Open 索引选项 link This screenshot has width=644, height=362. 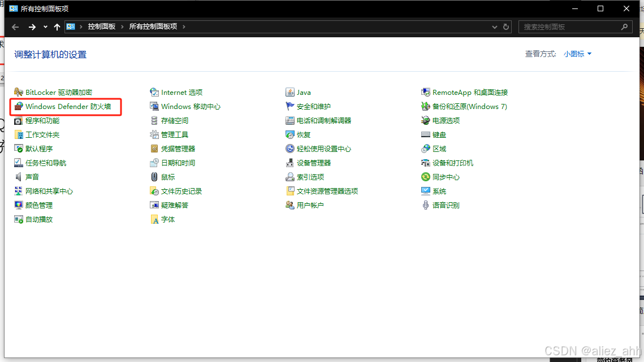(310, 177)
